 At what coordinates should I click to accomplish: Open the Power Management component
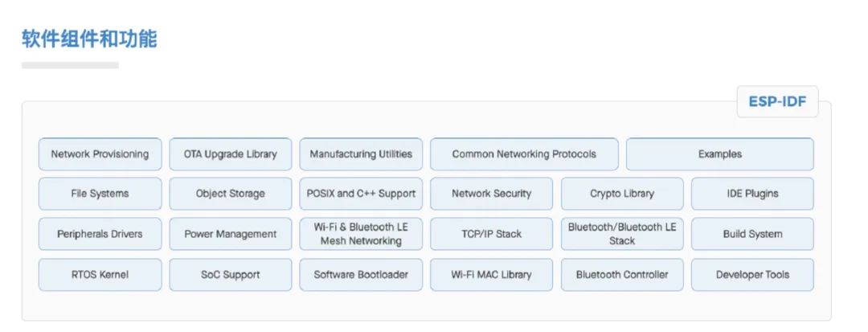click(231, 234)
